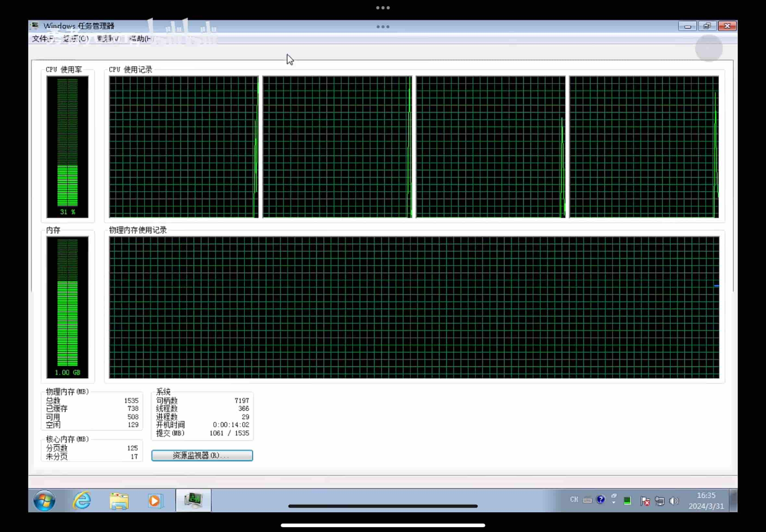Click the CH input language indicator
The width and height of the screenshot is (766, 532).
click(x=574, y=499)
